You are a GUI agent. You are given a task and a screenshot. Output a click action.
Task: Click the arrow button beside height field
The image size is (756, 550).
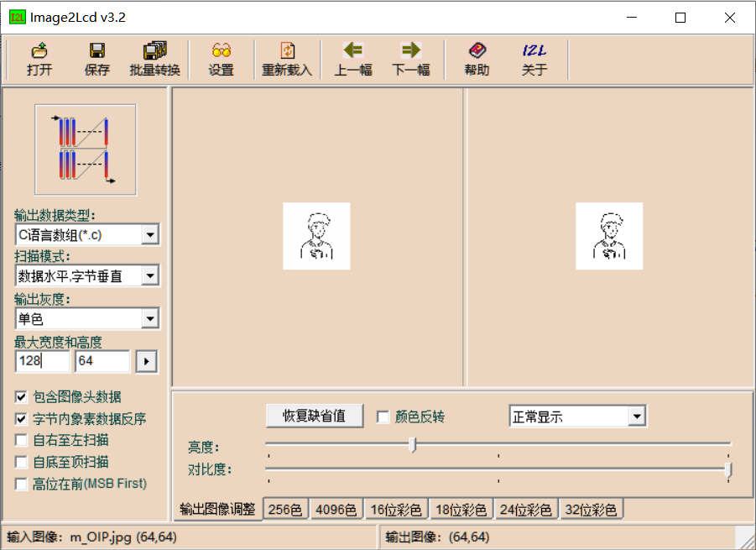pyautogui.click(x=148, y=361)
